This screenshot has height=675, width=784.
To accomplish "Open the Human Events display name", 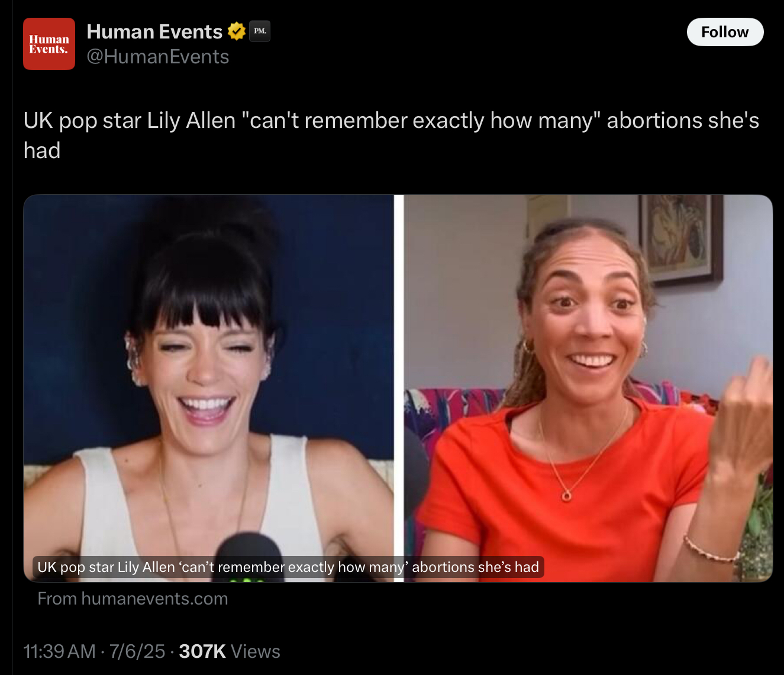I will (x=154, y=31).
